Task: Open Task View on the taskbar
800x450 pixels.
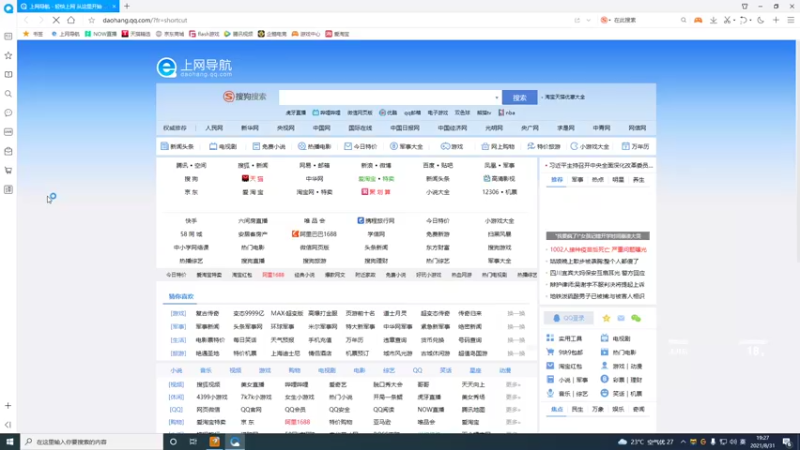Action: 193,442
